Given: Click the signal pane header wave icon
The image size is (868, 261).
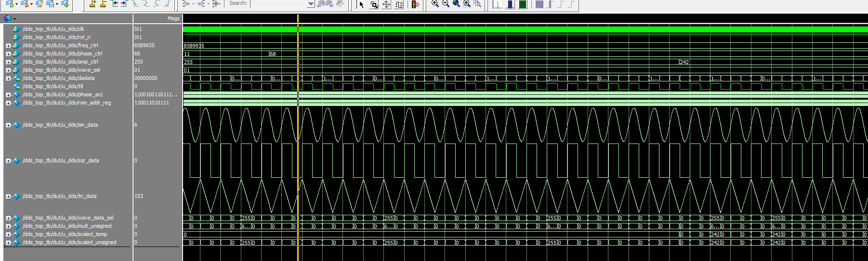Looking at the screenshot, I should pyautogui.click(x=7, y=18).
